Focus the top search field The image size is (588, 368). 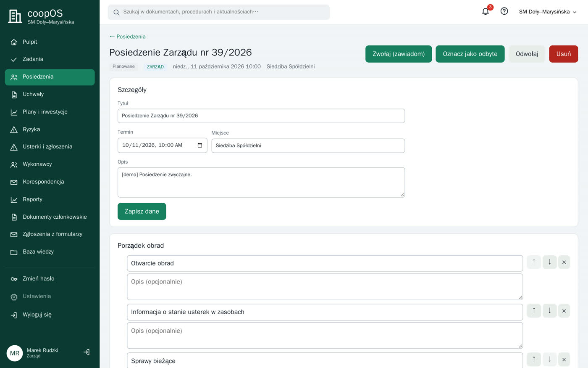coord(219,12)
